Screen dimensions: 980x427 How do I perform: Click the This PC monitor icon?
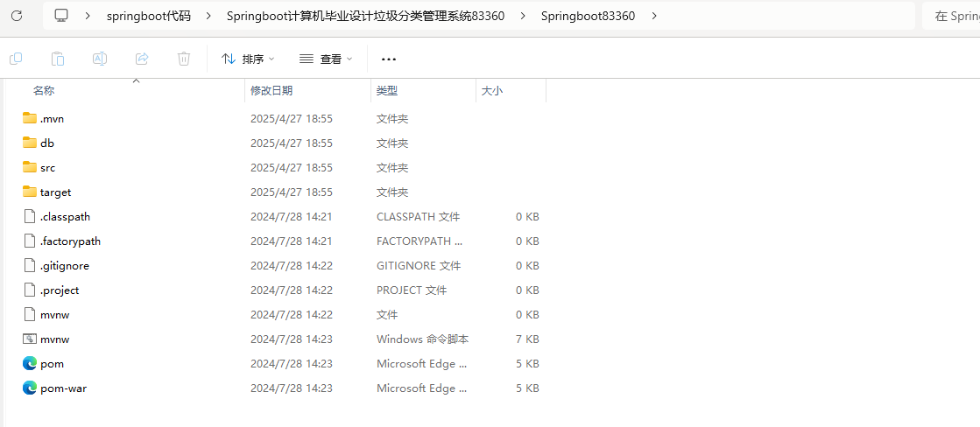(61, 16)
